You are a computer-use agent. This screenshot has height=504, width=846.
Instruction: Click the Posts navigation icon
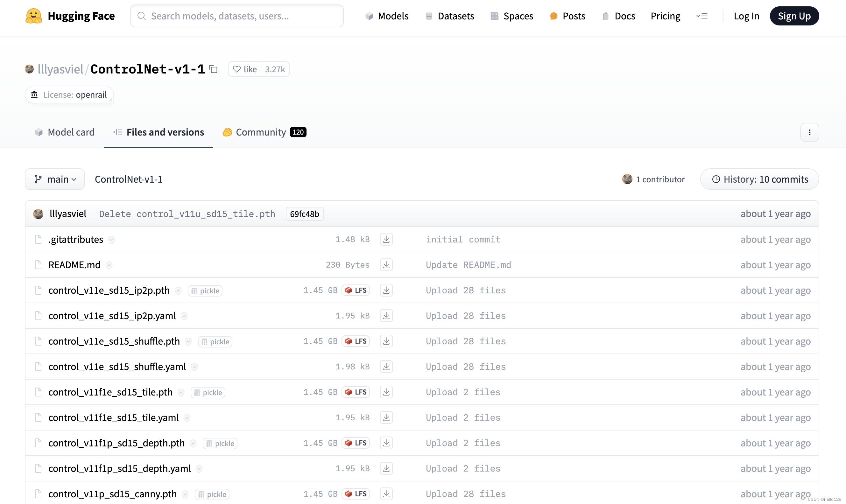[553, 15]
